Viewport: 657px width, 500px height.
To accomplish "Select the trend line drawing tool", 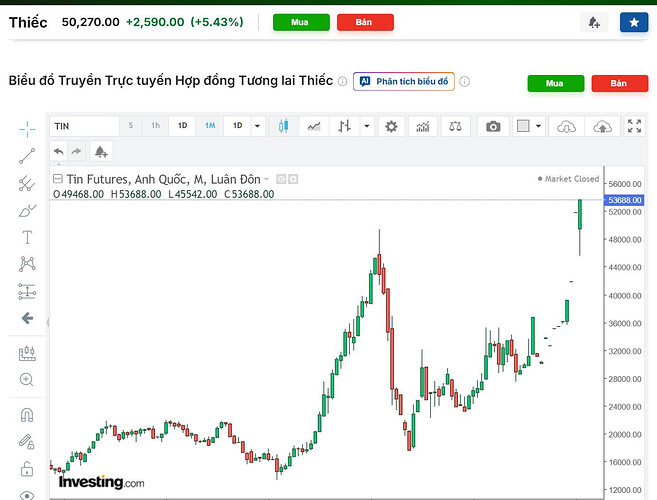I will (27, 156).
